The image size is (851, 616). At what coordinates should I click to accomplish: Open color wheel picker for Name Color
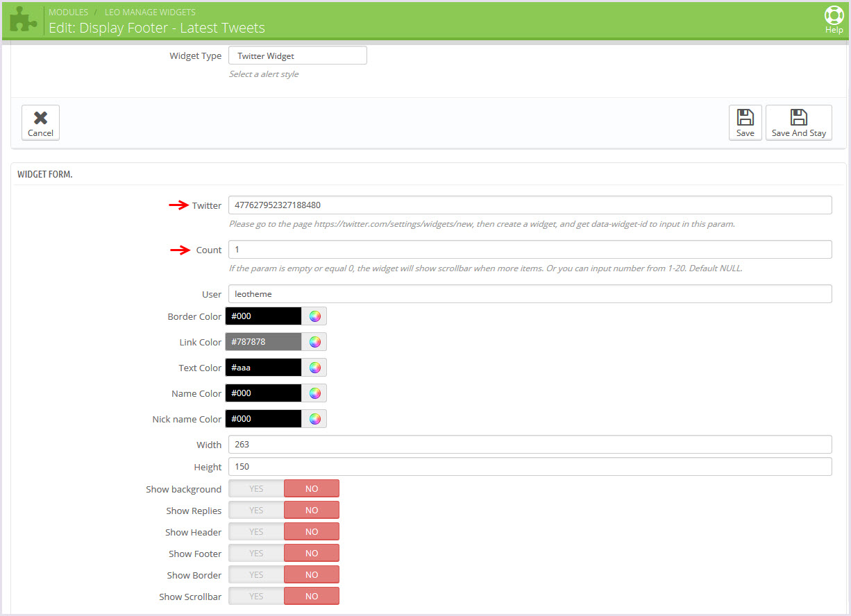pyautogui.click(x=314, y=393)
